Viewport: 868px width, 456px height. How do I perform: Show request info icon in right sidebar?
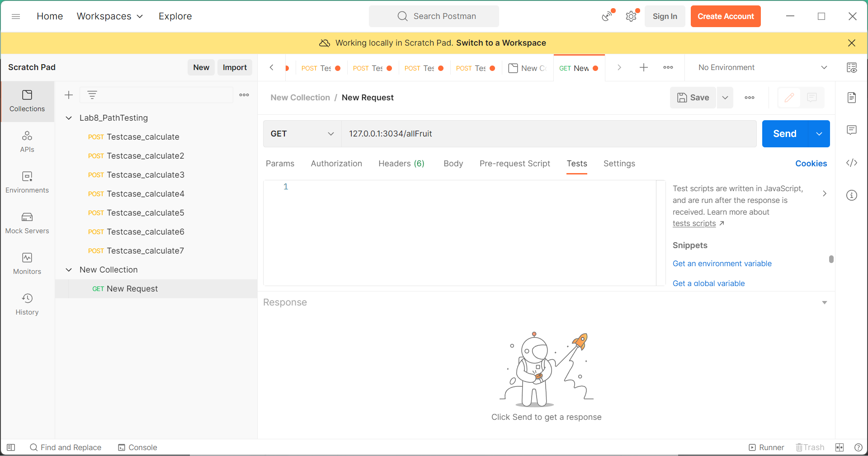coord(851,195)
